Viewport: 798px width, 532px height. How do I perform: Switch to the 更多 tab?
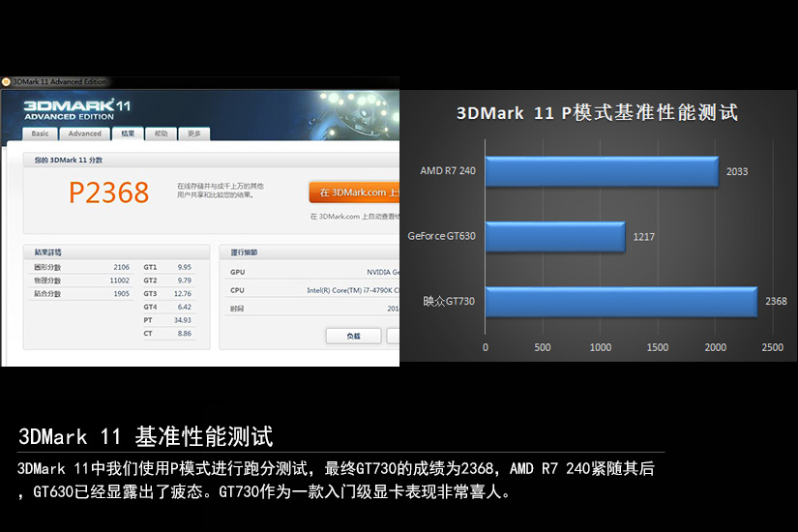[x=193, y=133]
